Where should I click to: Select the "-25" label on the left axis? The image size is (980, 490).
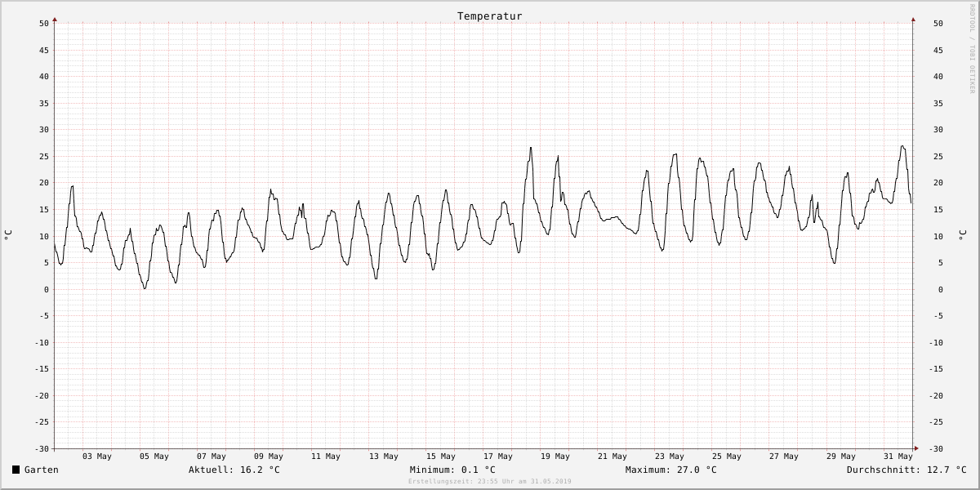pyautogui.click(x=42, y=422)
